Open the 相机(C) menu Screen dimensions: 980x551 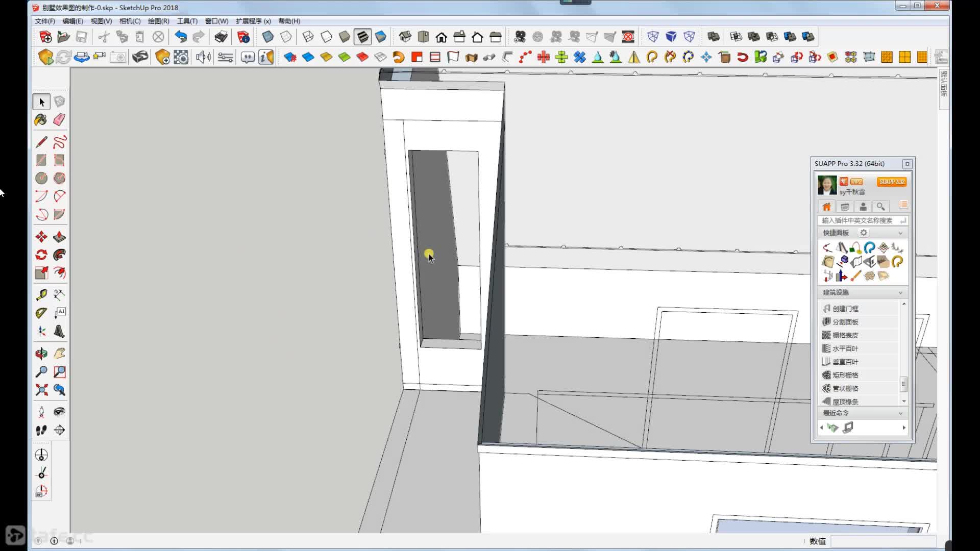pos(130,21)
